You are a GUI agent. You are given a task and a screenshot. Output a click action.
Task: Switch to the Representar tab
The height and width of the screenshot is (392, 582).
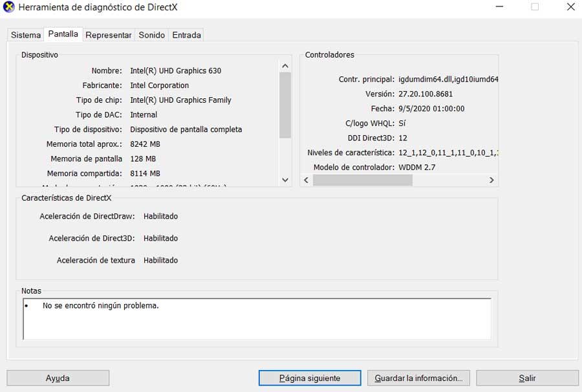[109, 35]
